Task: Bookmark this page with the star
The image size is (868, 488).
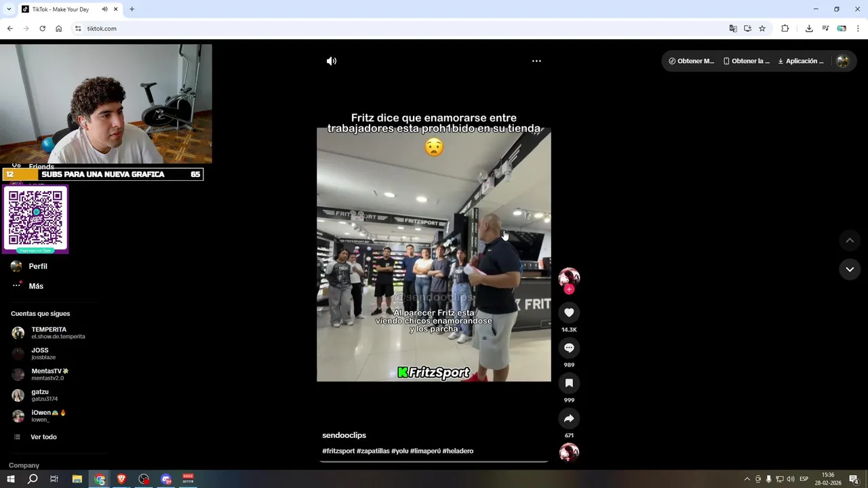Action: 762,28
